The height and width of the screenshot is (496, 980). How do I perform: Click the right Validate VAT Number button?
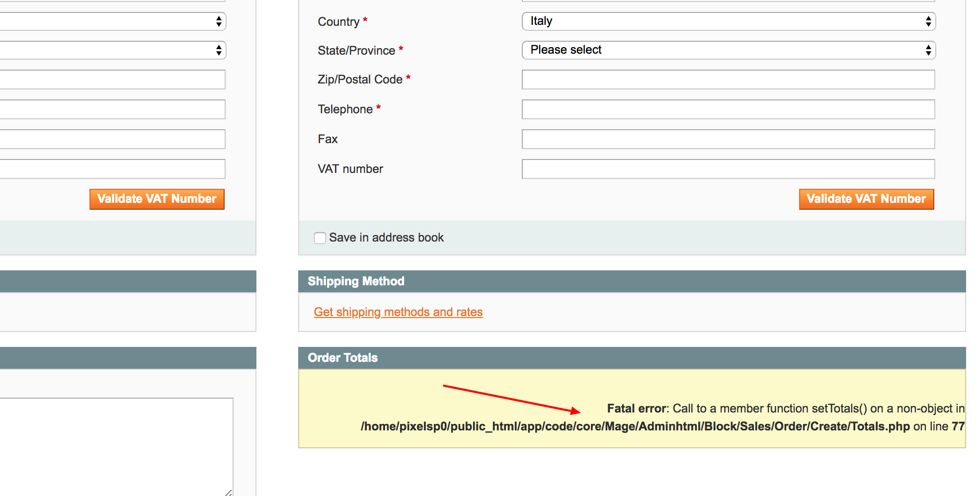point(866,199)
